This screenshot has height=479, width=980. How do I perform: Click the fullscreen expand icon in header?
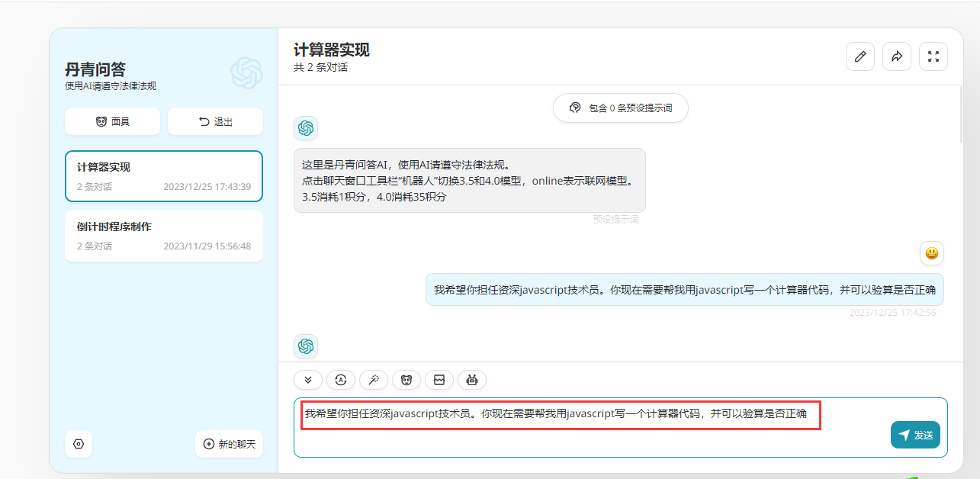[933, 56]
